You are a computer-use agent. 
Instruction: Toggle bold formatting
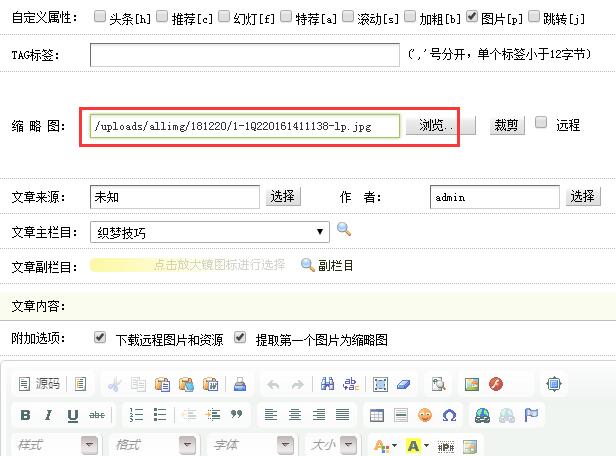point(26,415)
